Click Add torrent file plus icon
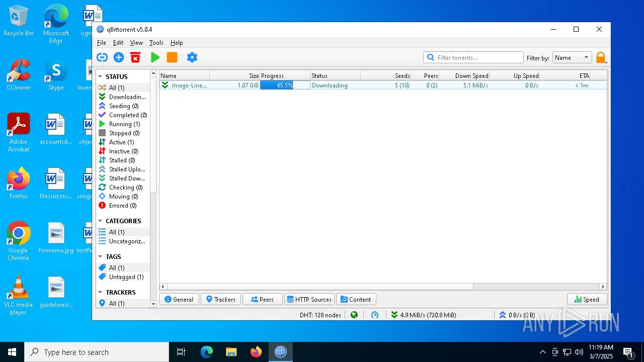The image size is (644, 362). 119,57
